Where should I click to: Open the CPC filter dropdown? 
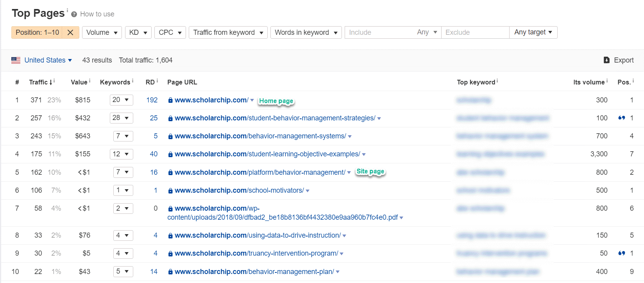point(170,32)
